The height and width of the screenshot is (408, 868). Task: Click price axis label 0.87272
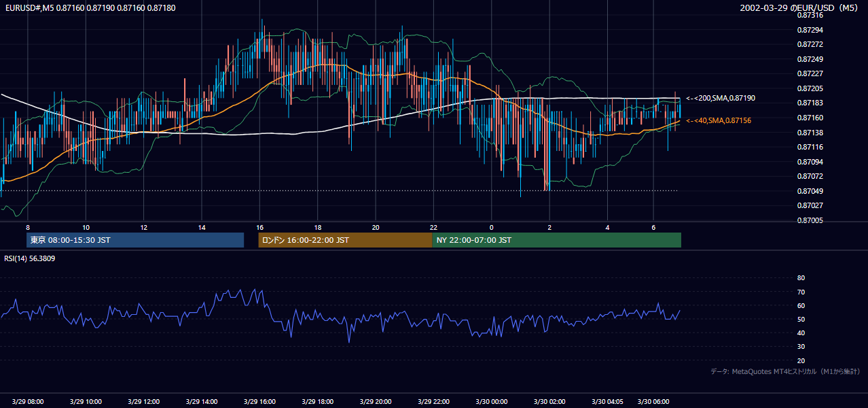coord(810,45)
